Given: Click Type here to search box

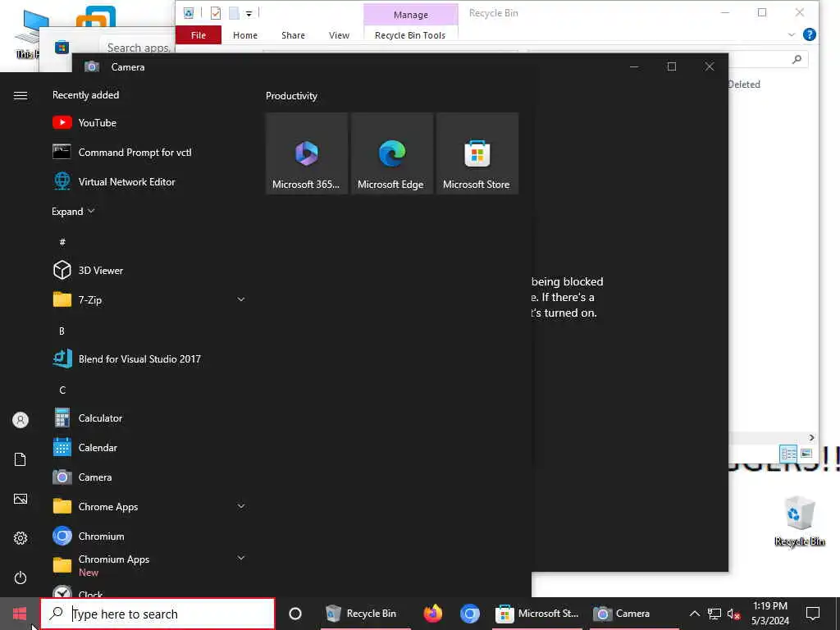Looking at the screenshot, I should pyautogui.click(x=158, y=614).
